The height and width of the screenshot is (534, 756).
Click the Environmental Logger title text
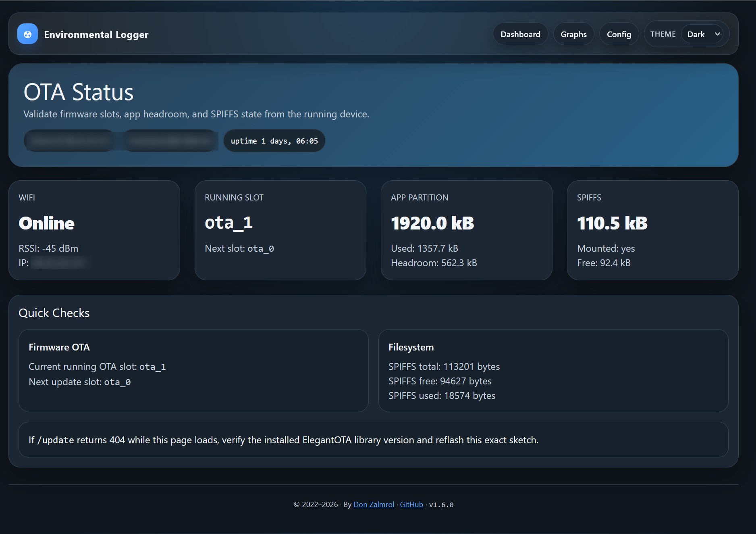point(96,34)
